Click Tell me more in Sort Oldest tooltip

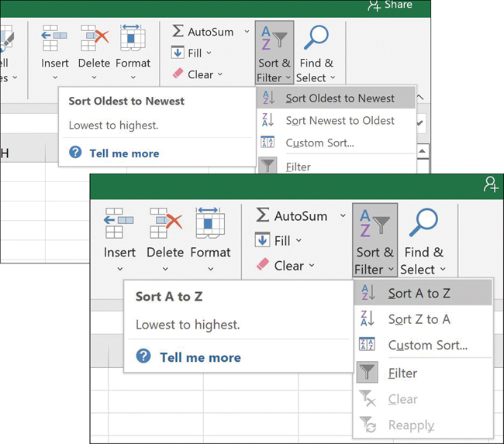[x=124, y=153]
